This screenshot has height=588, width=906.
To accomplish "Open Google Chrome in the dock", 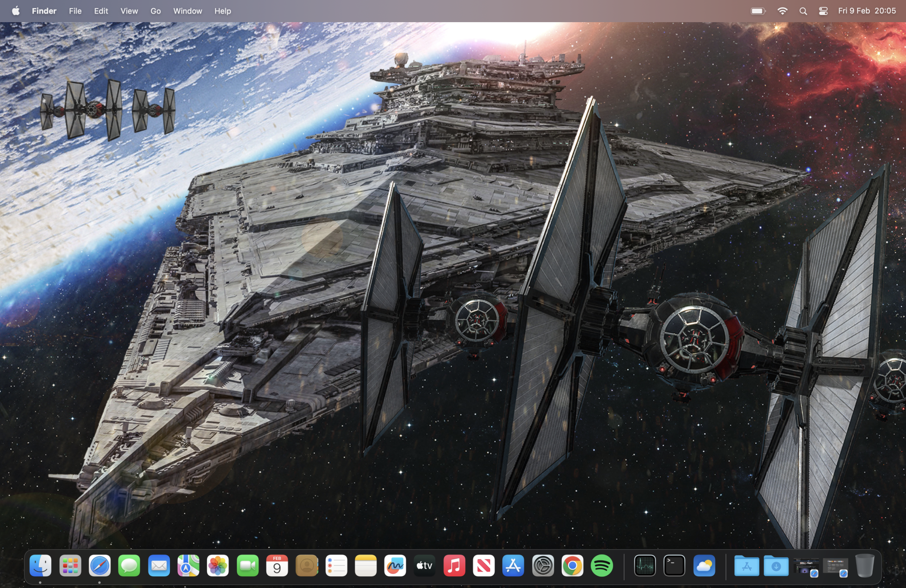I will pyautogui.click(x=572, y=566).
